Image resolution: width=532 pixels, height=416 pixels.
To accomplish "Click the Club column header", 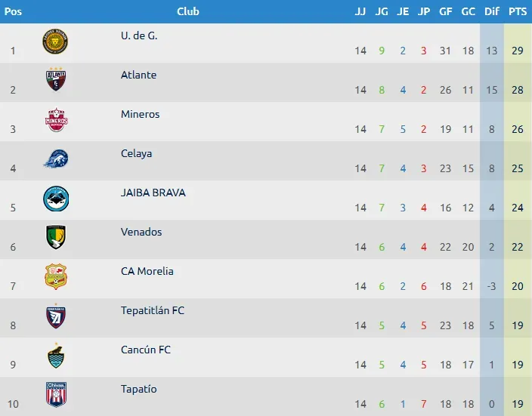I will [x=188, y=11].
